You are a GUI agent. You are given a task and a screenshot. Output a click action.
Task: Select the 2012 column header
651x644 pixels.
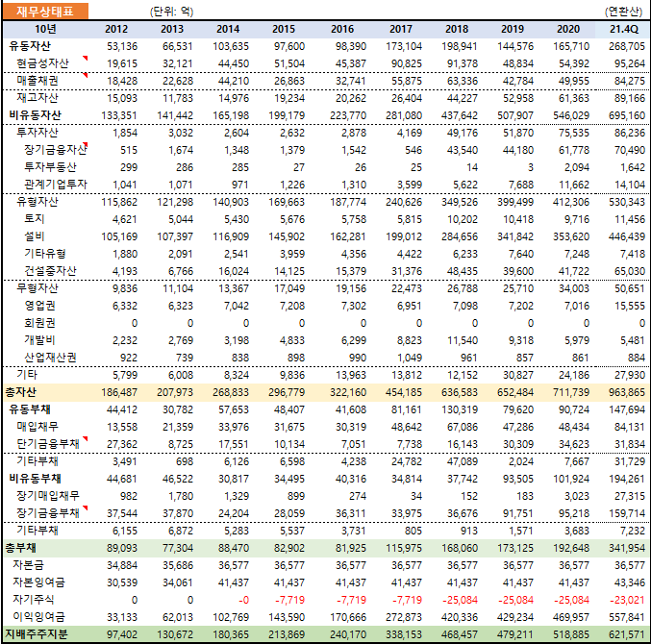(116, 29)
